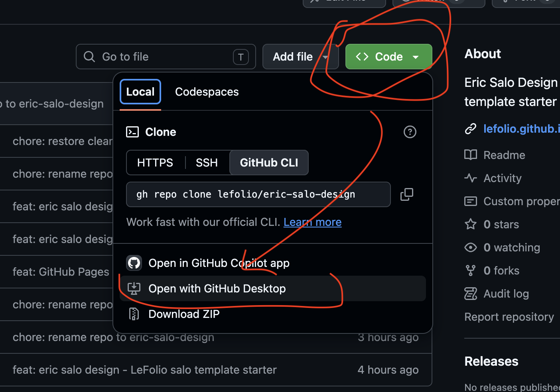The image size is (560, 392).
Task: Select the GitHub CLI clone option
Action: click(269, 163)
